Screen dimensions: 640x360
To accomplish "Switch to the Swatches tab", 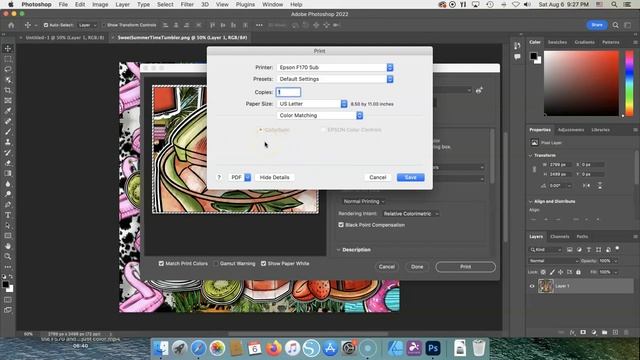I will coord(557,42).
